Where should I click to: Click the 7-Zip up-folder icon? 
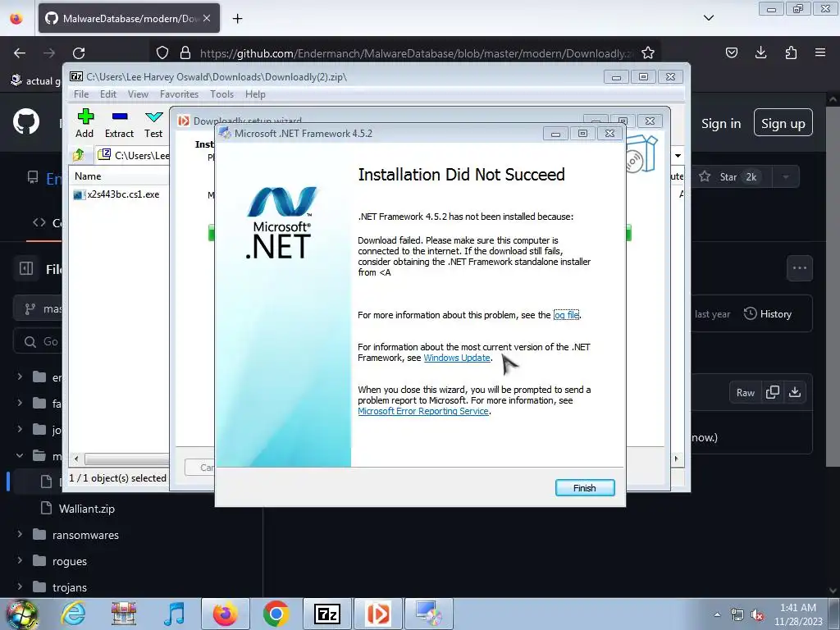79,155
